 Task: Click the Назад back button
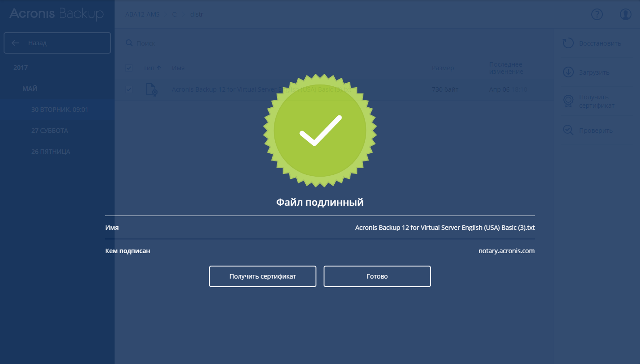click(x=57, y=43)
